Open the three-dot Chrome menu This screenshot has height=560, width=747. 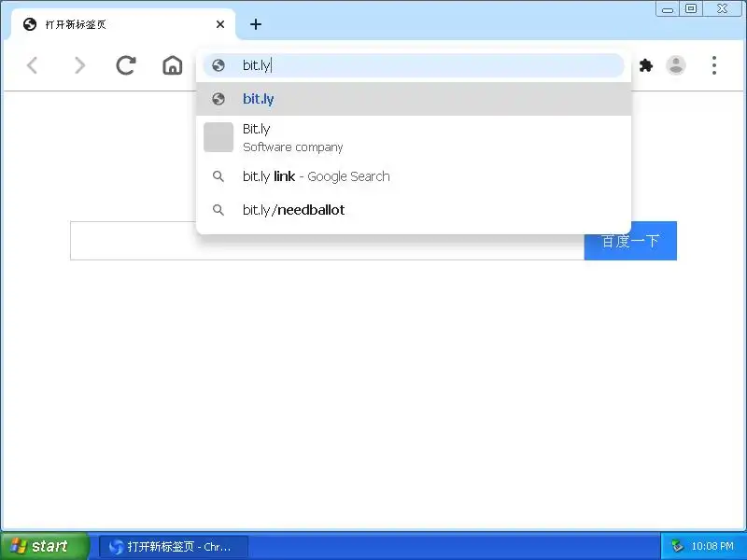(x=713, y=65)
